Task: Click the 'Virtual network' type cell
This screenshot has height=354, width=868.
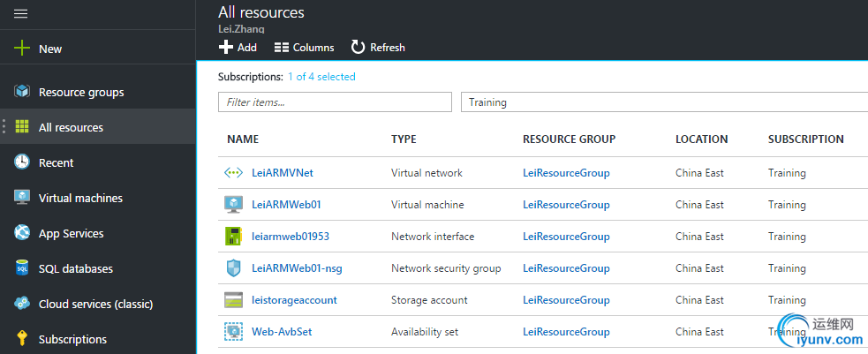Action: pos(426,173)
